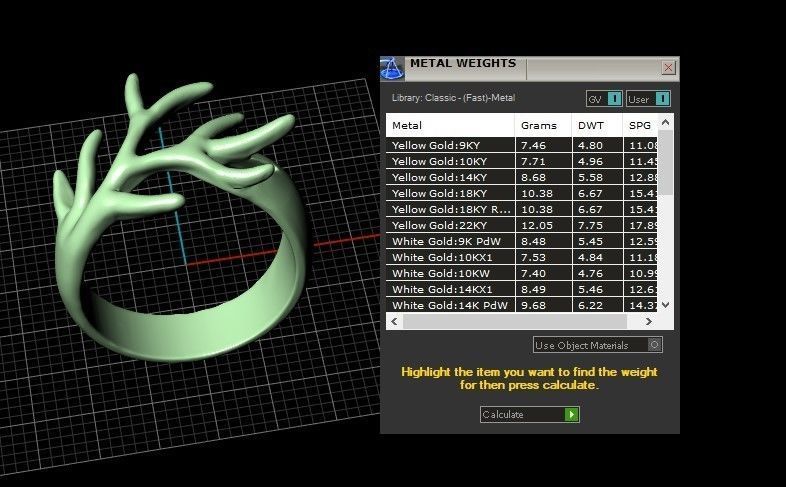Click the Metal Weights scale icon

392,69
